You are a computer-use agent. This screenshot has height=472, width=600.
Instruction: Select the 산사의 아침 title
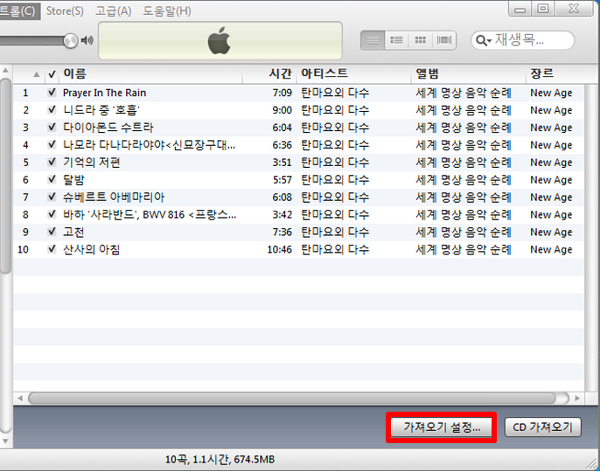[91, 250]
